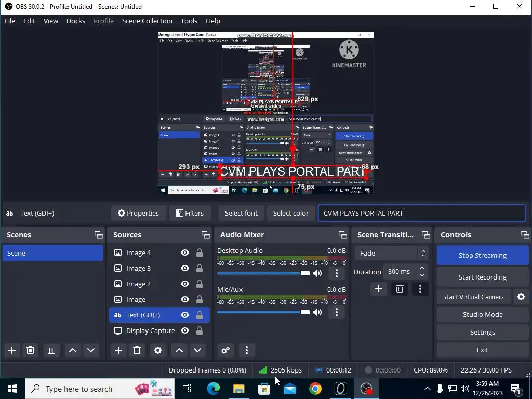This screenshot has width=532, height=399.
Task: Click Select color button
Action: pos(291,213)
